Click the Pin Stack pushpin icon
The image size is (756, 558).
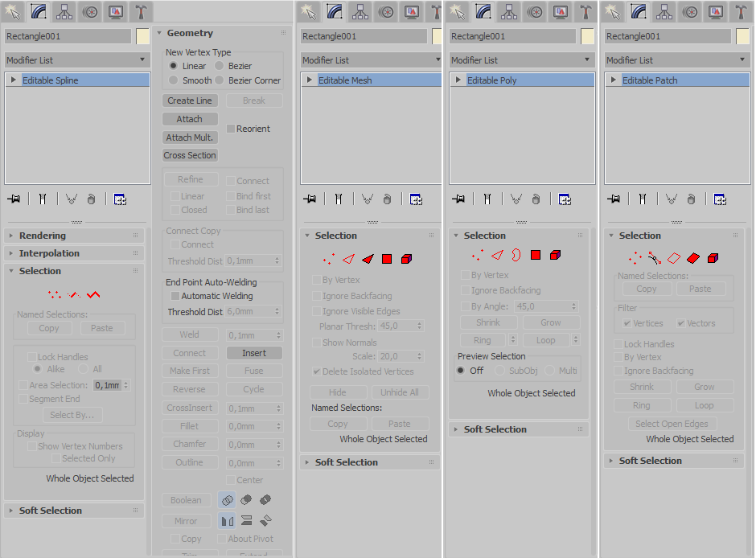pos(14,199)
